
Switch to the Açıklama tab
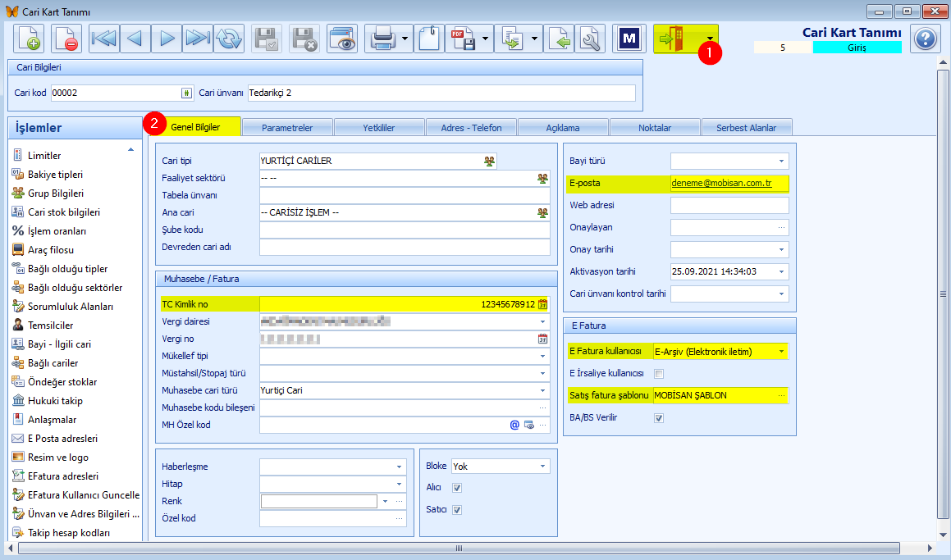coord(563,127)
